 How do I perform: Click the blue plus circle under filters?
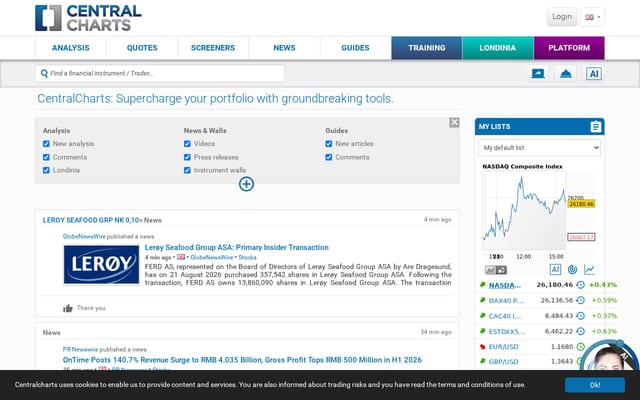coord(246,184)
